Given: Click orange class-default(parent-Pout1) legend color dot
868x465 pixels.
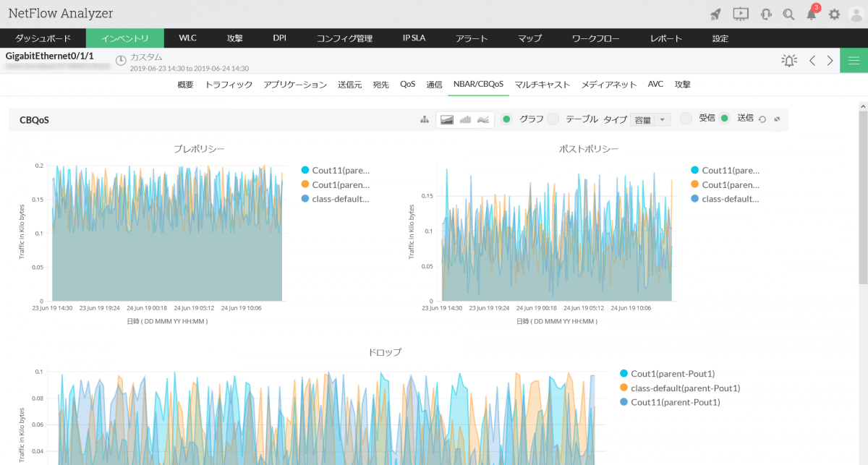Looking at the screenshot, I should click(x=624, y=388).
